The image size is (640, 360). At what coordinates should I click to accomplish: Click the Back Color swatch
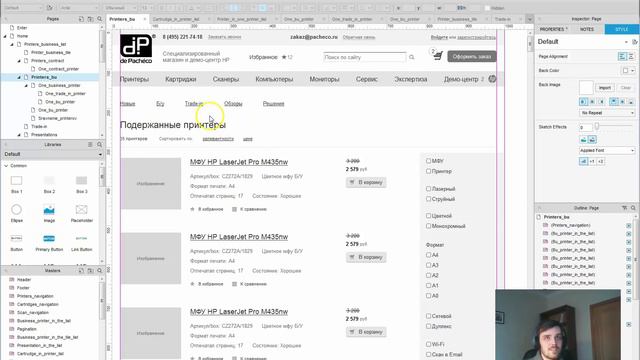point(625,71)
